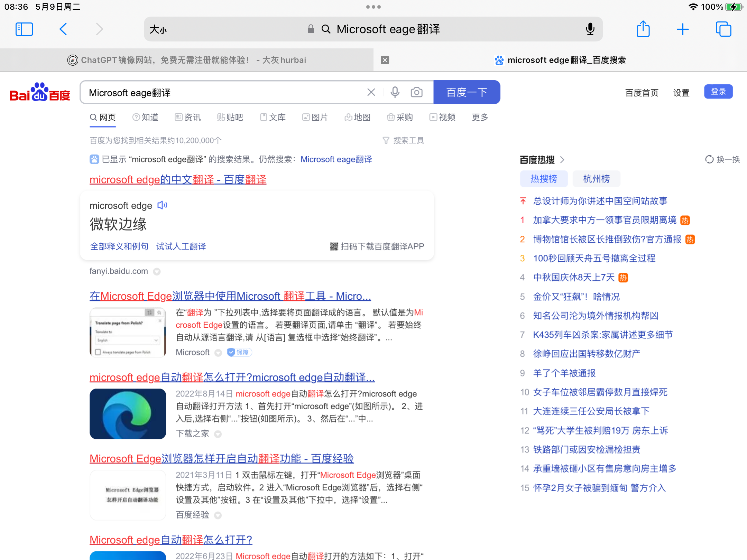Open Safari sidebar panel
This screenshot has width=747, height=560.
point(24,29)
